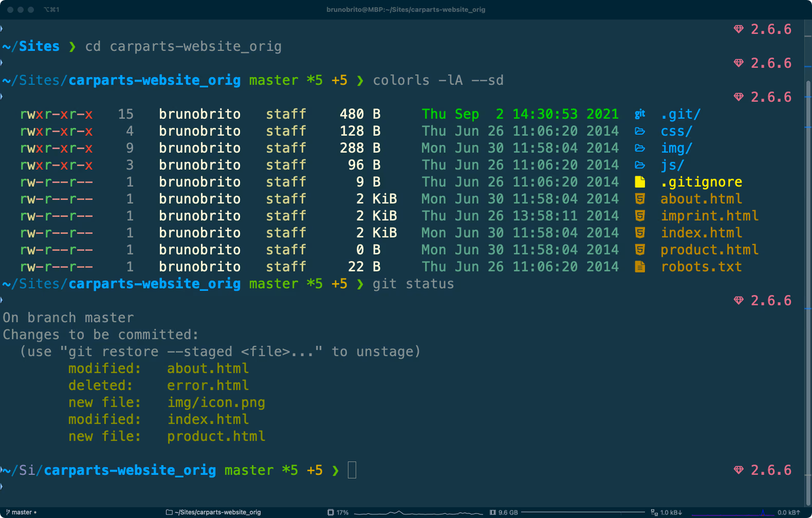
Task: Click the HTML5 icon beside product.html listing
Action: click(x=640, y=250)
